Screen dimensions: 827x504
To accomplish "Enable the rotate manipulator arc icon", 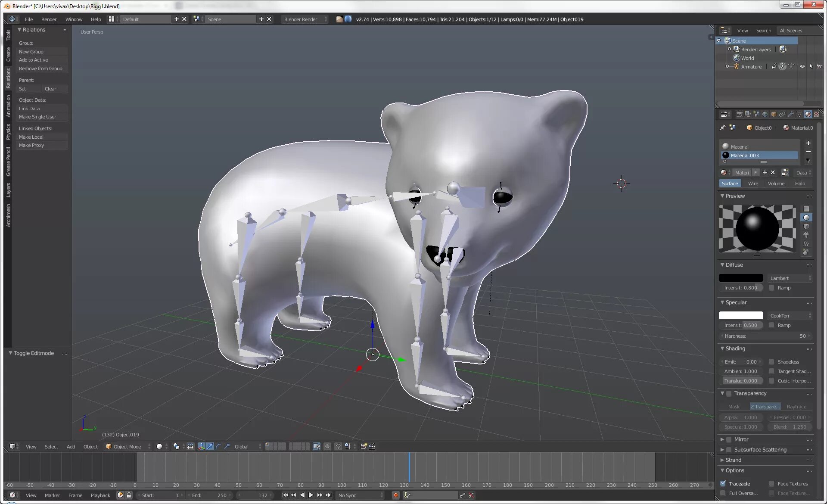I will pyautogui.click(x=218, y=446).
